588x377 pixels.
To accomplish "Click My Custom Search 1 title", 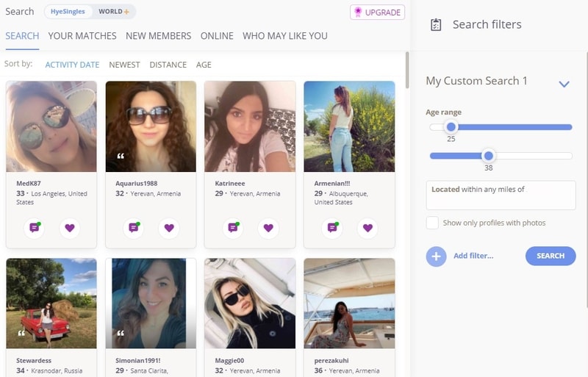I will click(x=476, y=81).
